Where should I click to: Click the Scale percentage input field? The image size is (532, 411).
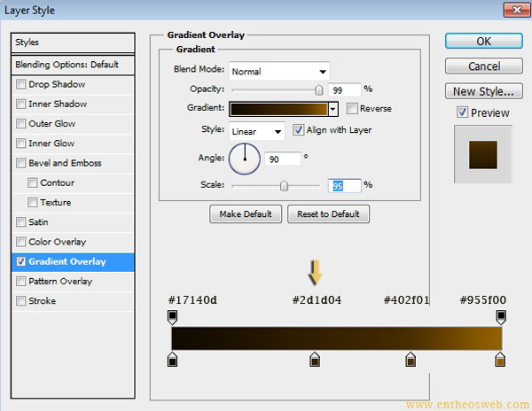pyautogui.click(x=344, y=185)
